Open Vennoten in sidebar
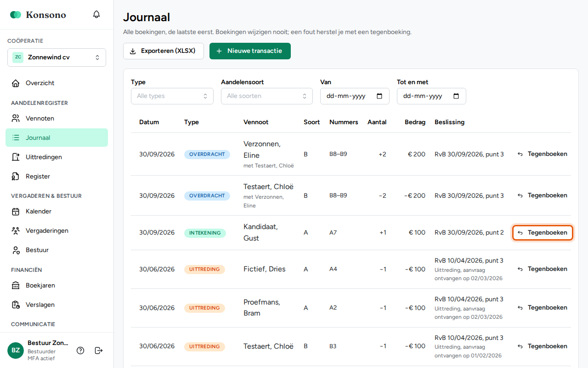 tap(57, 119)
